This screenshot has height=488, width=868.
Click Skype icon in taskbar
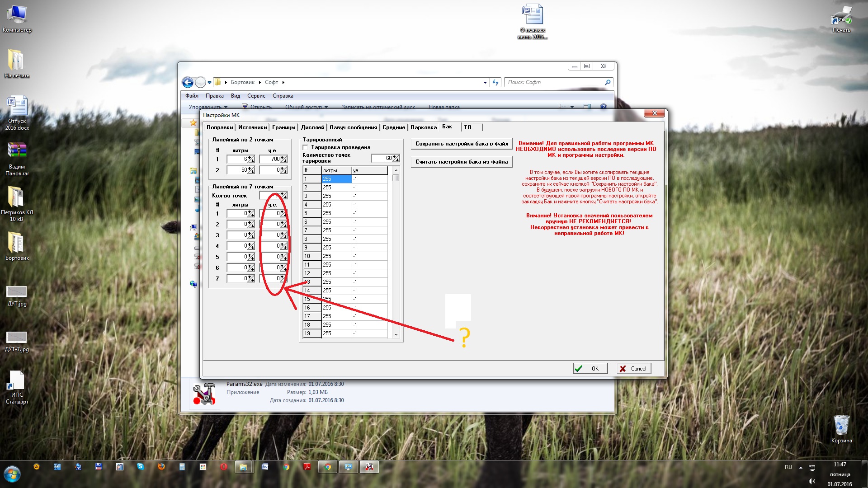pyautogui.click(x=141, y=467)
